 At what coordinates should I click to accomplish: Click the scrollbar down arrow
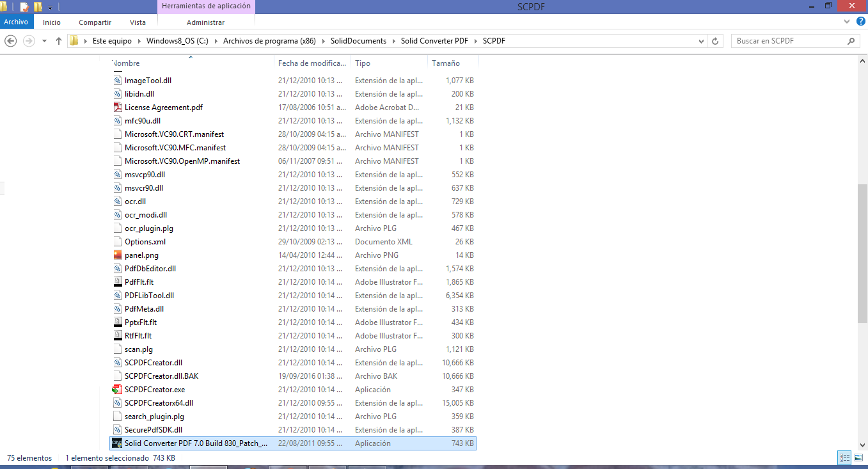(x=862, y=445)
